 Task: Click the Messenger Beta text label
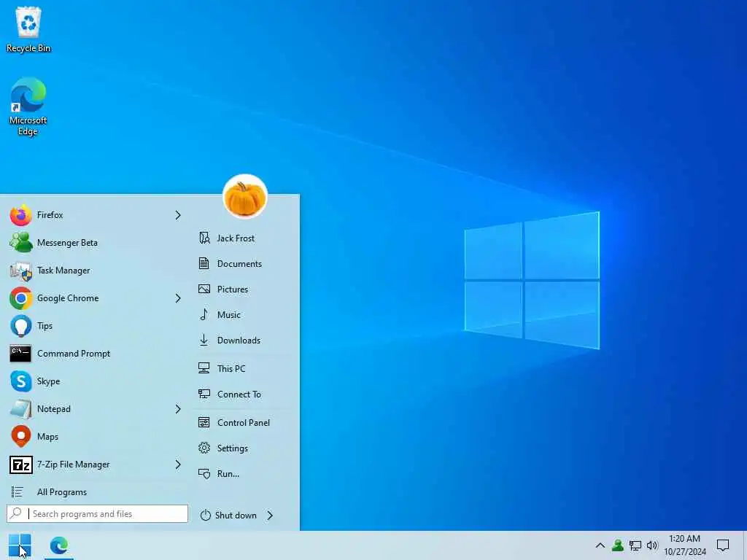point(67,243)
